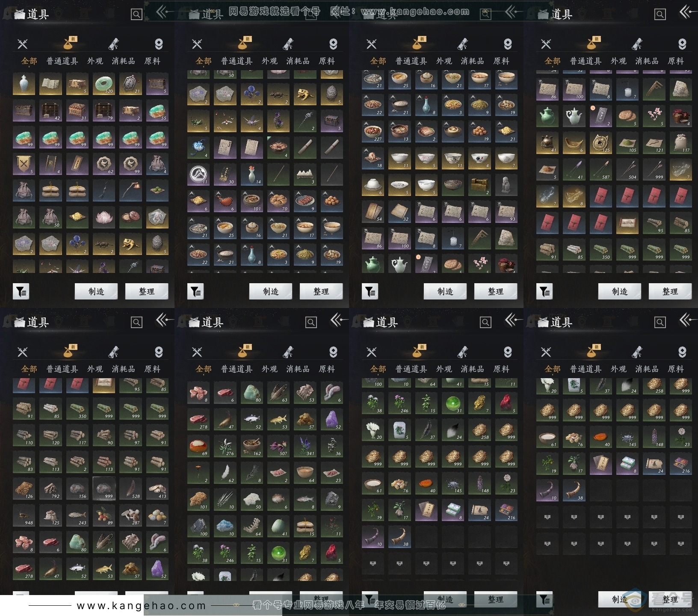Switch to 原料 tab in top-right panel

tap(676, 61)
